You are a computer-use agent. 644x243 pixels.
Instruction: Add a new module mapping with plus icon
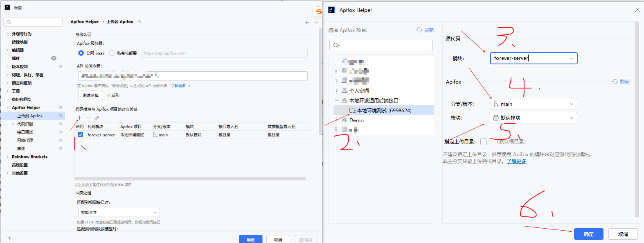79,118
